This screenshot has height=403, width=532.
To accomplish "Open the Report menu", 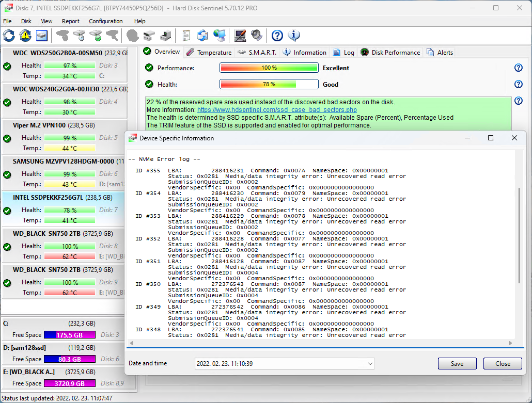I will click(71, 21).
